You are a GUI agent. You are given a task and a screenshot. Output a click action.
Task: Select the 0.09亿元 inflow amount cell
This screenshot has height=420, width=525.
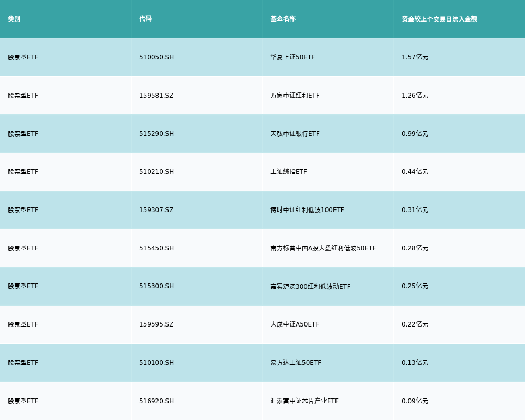pos(415,401)
